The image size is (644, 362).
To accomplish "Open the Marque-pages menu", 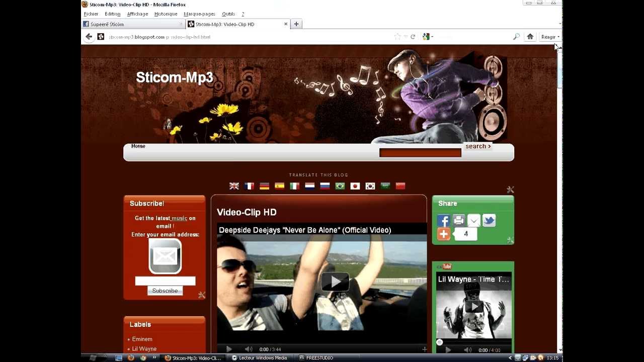I will 199,14.
